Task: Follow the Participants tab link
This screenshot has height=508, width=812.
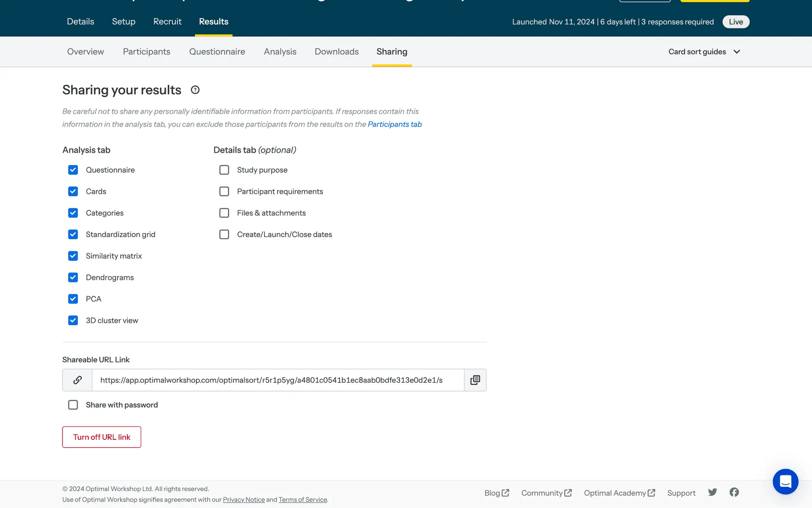Action: tap(395, 124)
